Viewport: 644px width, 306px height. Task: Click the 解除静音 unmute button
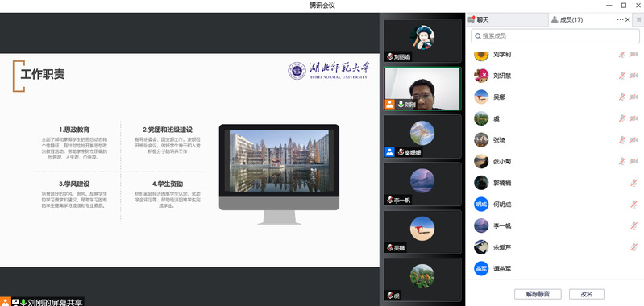coord(538,294)
